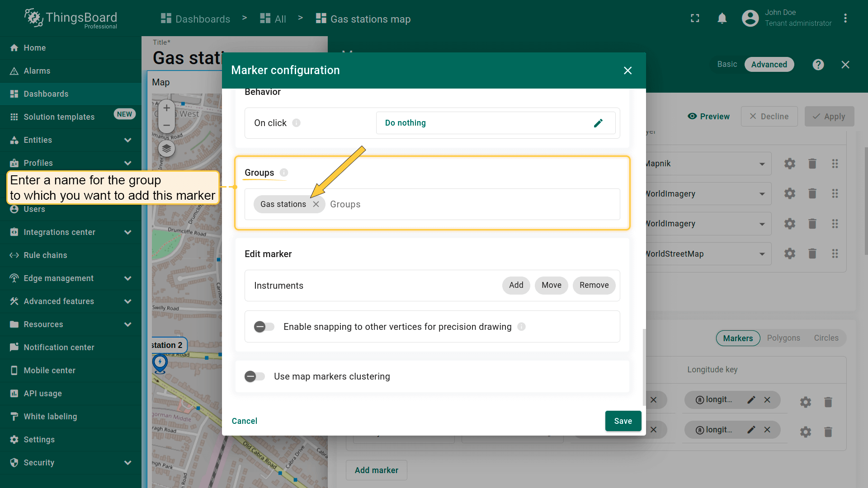
Task: Open the notifications bell
Action: [x=722, y=19]
